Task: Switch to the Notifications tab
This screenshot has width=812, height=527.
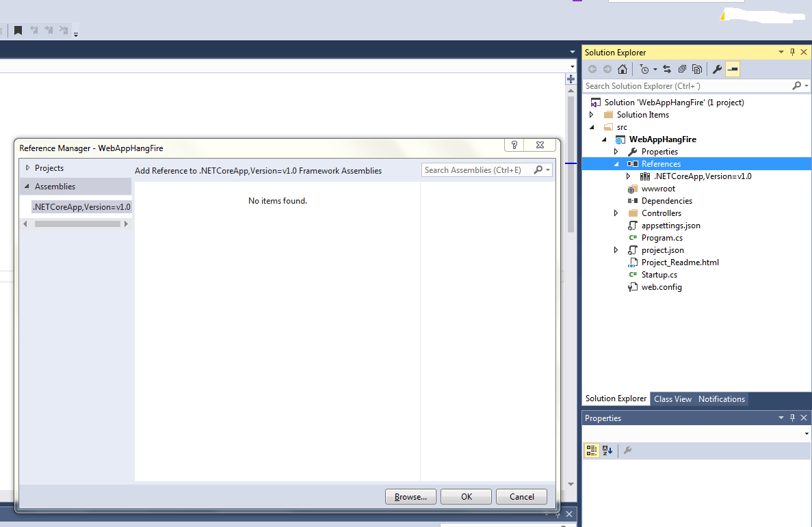Action: click(x=722, y=399)
